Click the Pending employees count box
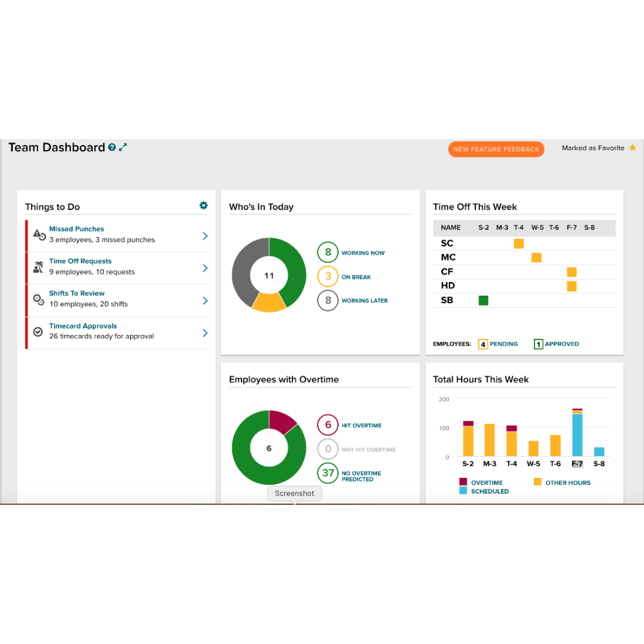Viewport: 644px width, 644px height. pos(483,345)
